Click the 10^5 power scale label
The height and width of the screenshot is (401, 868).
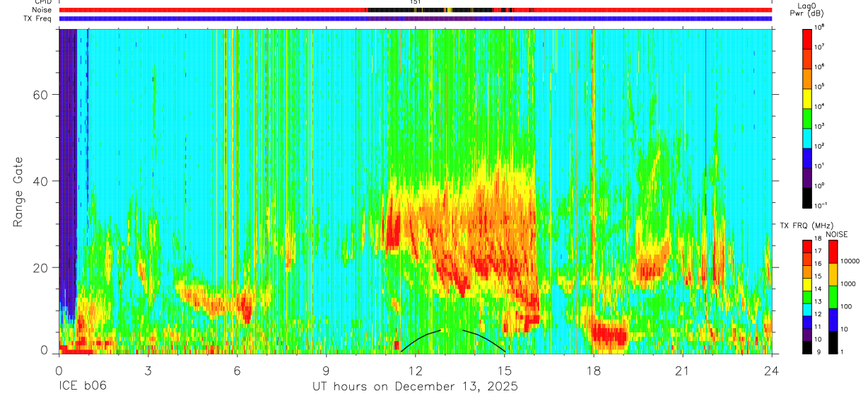[819, 86]
